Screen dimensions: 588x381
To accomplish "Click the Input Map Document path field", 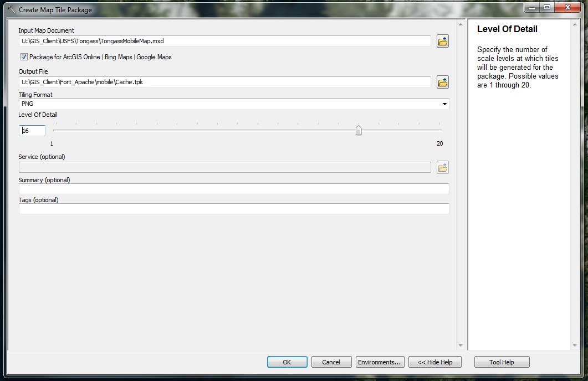I will pos(224,41).
